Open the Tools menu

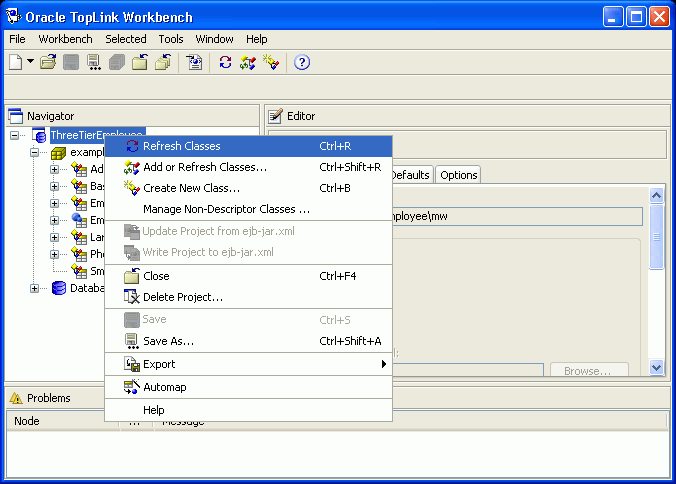click(171, 39)
